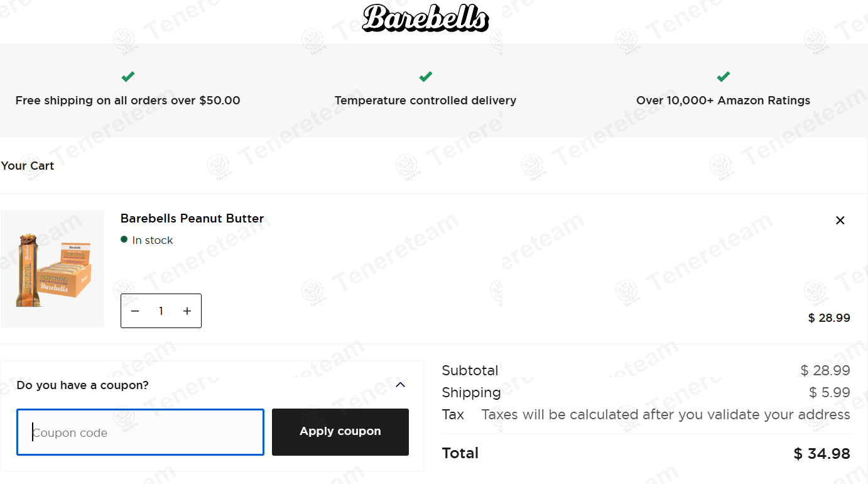Select the quantity value field
The image size is (868, 484).
(161, 311)
